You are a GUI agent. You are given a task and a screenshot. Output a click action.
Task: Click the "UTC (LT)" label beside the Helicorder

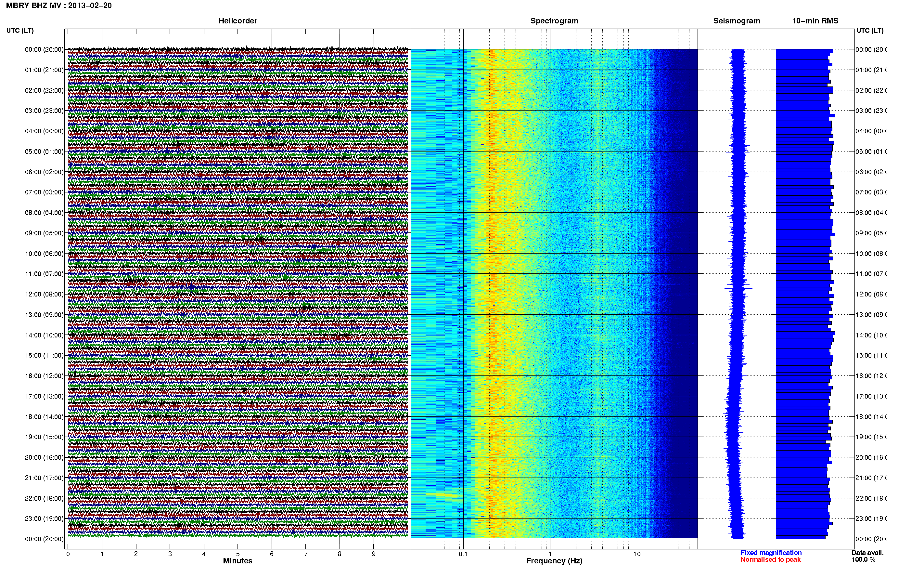click(x=20, y=31)
